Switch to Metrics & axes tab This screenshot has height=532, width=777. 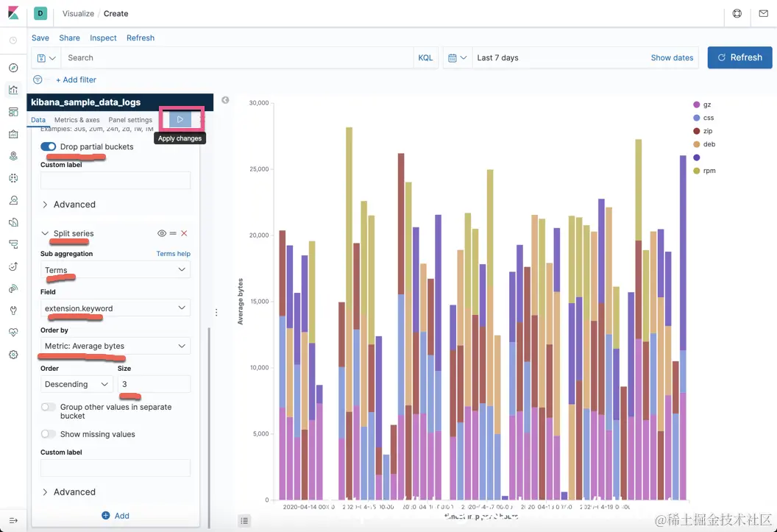click(x=77, y=120)
